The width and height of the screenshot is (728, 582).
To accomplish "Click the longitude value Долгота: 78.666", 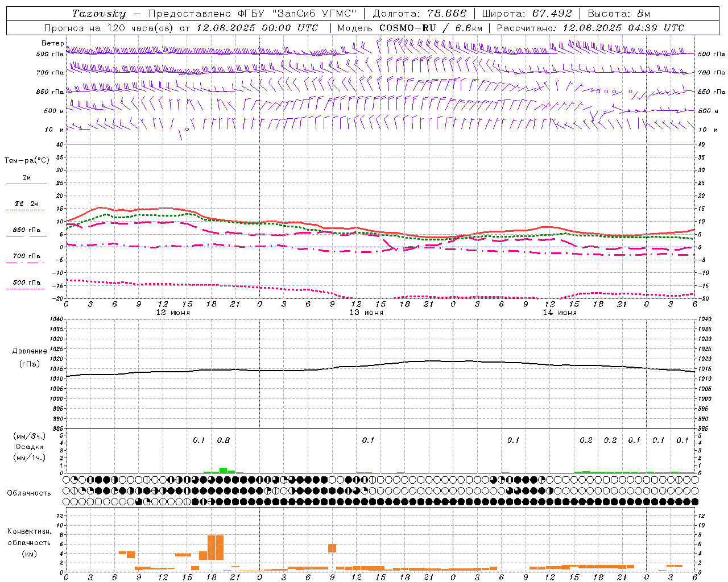I will (x=419, y=14).
